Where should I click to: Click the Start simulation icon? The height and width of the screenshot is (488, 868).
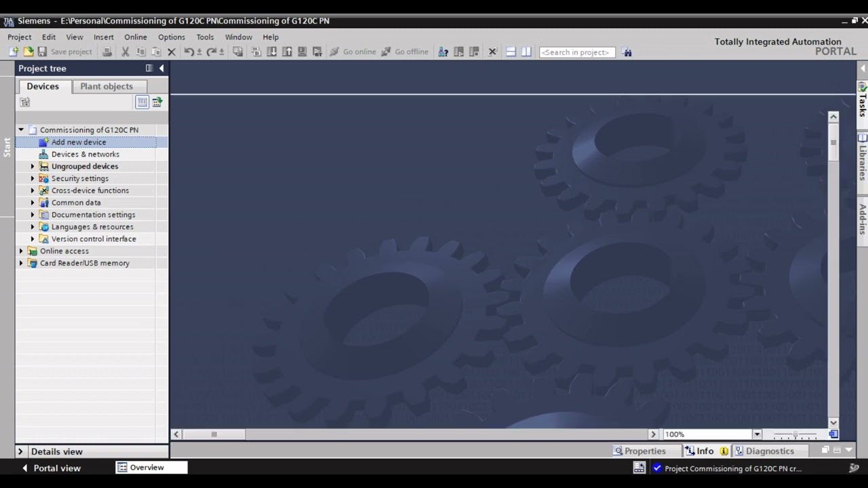(x=302, y=52)
